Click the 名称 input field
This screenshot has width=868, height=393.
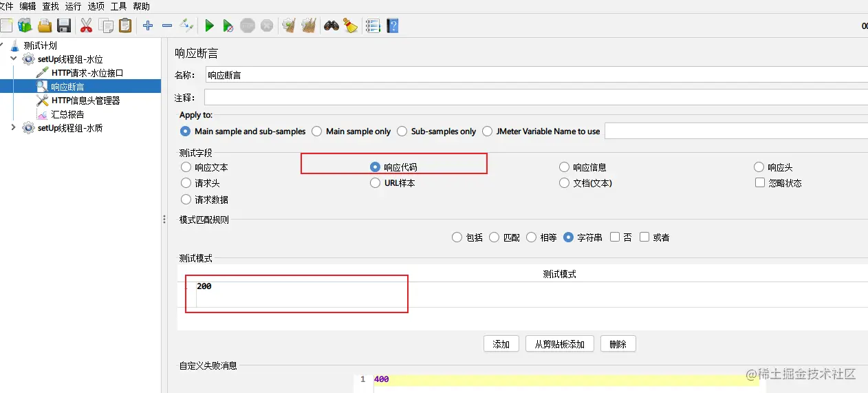536,75
